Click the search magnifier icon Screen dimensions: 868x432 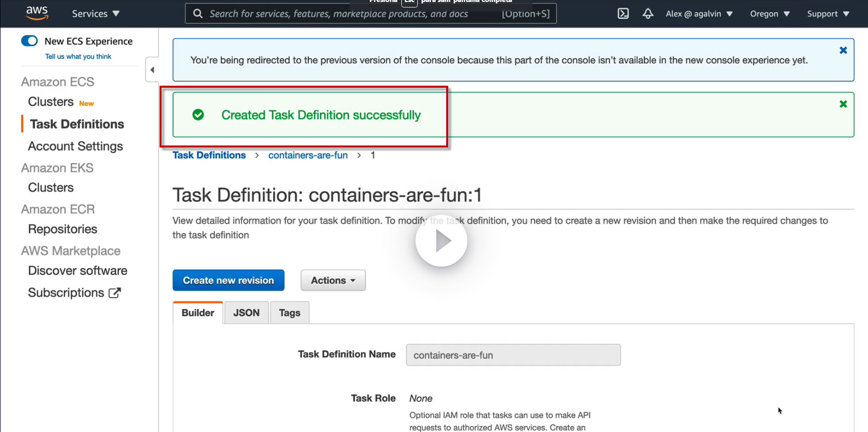point(198,13)
